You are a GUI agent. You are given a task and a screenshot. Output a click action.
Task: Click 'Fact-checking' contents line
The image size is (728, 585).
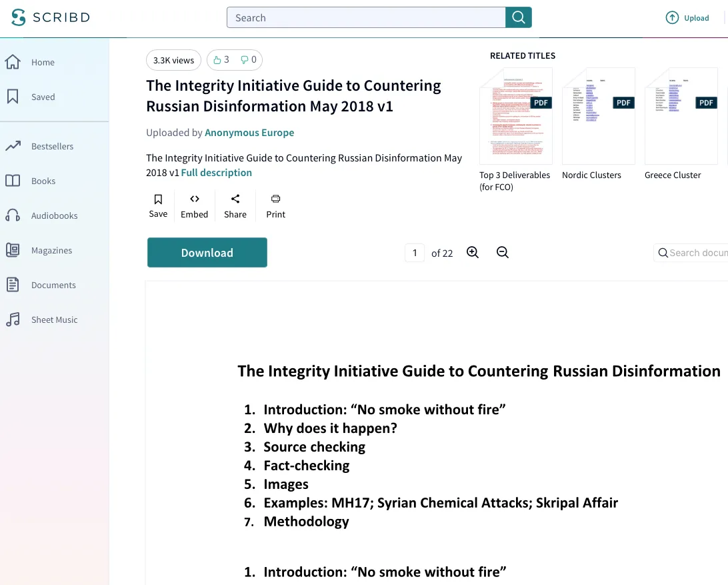click(307, 465)
